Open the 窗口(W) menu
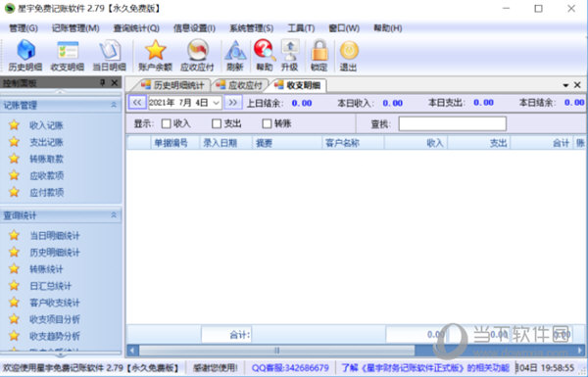The image size is (588, 377). pyautogui.click(x=344, y=28)
